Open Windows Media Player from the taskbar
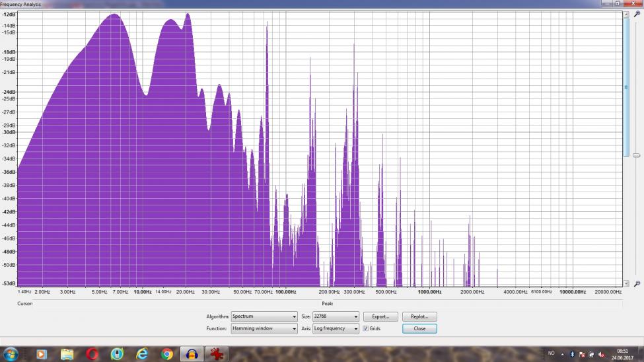The height and width of the screenshot is (362, 644). (42, 355)
